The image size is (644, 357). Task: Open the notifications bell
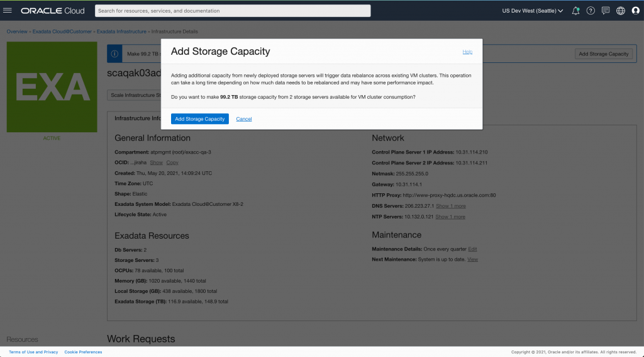575,11
